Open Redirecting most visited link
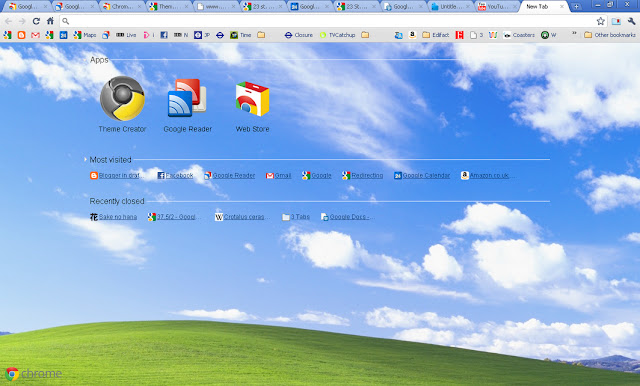The width and height of the screenshot is (640, 386). [363, 175]
